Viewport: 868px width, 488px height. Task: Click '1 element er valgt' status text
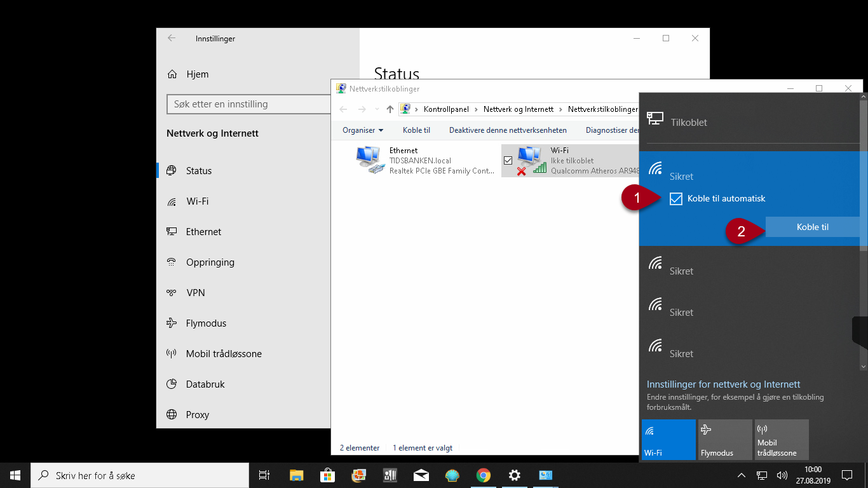tap(423, 448)
